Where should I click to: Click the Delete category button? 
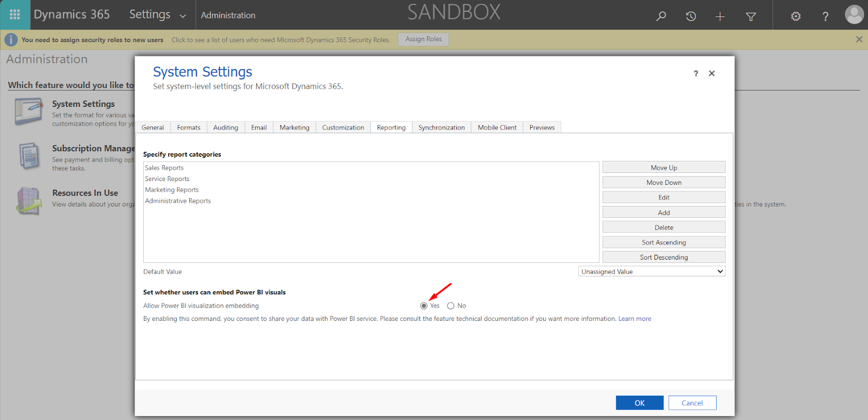[x=663, y=228]
